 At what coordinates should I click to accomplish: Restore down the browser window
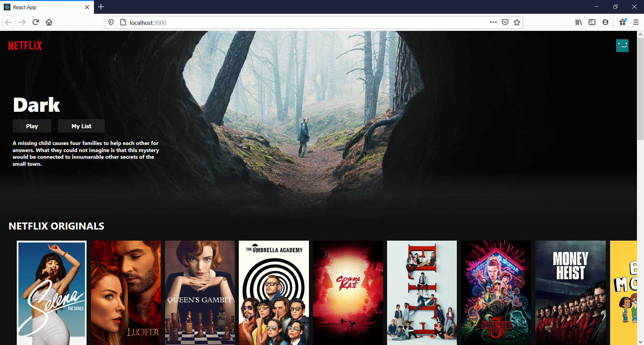tap(615, 7)
